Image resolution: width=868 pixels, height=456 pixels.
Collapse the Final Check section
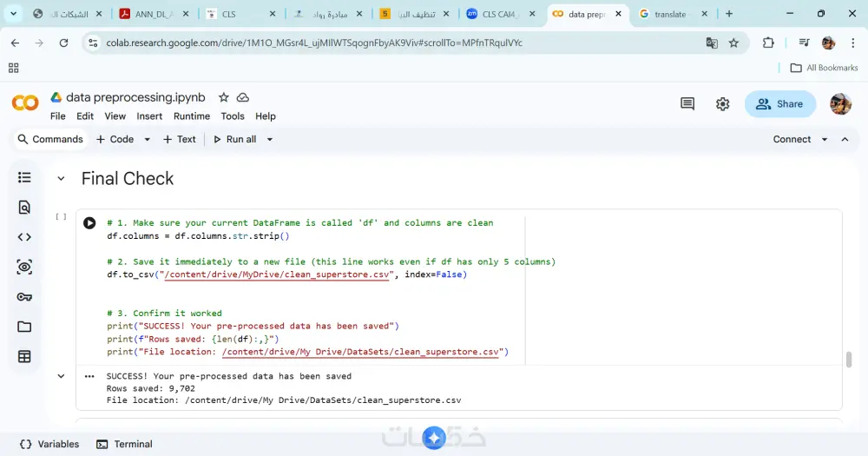[61, 178]
